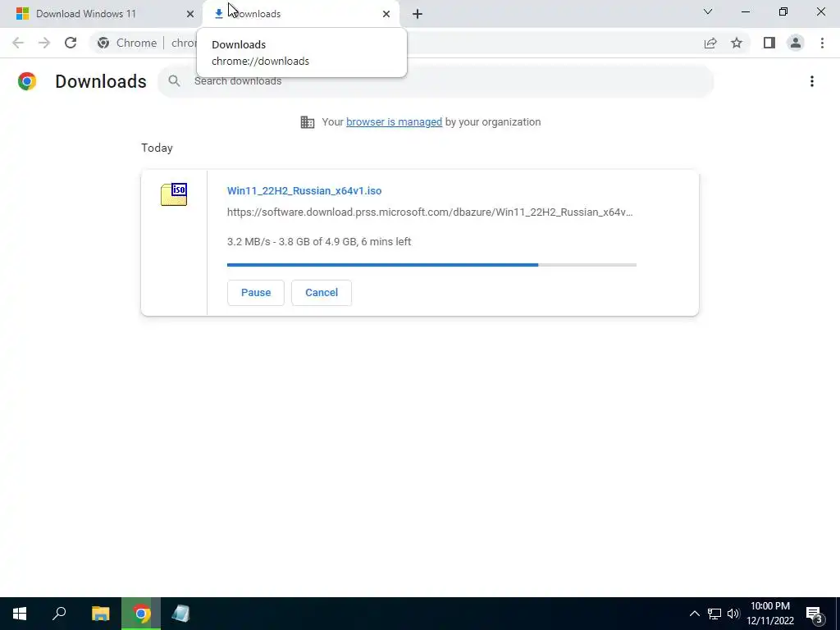The width and height of the screenshot is (840, 630).
Task: Click the Chrome site info chip
Action: [x=127, y=43]
